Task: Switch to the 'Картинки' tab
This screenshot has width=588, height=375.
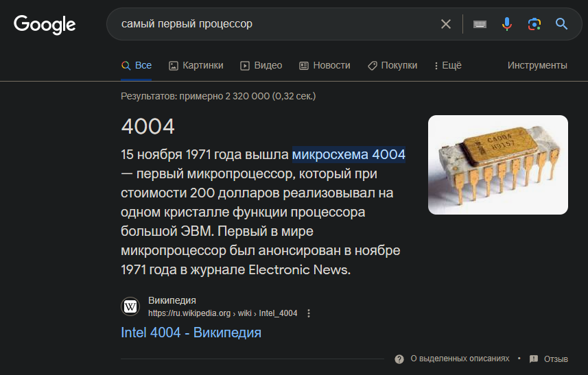Action: pyautogui.click(x=196, y=66)
